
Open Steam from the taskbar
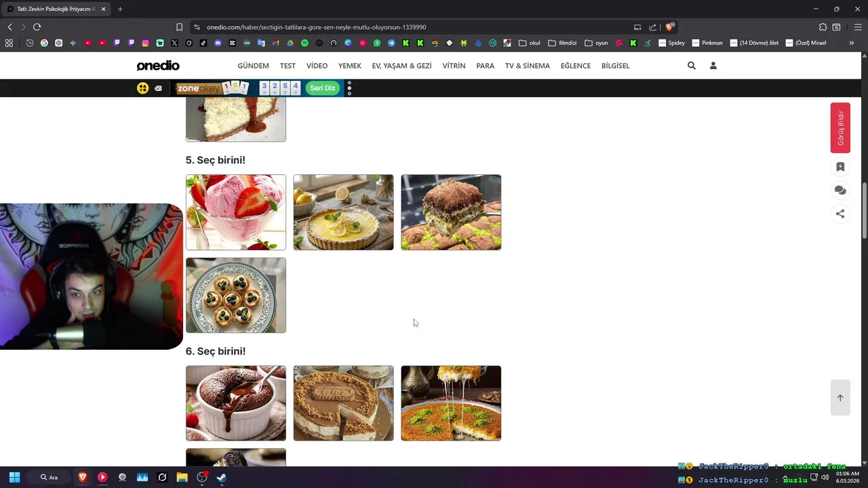pyautogui.click(x=221, y=477)
